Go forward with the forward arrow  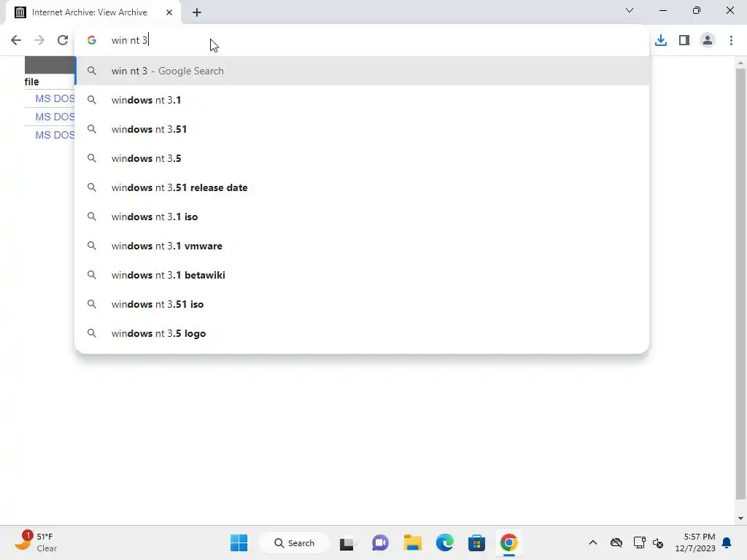[x=39, y=41]
